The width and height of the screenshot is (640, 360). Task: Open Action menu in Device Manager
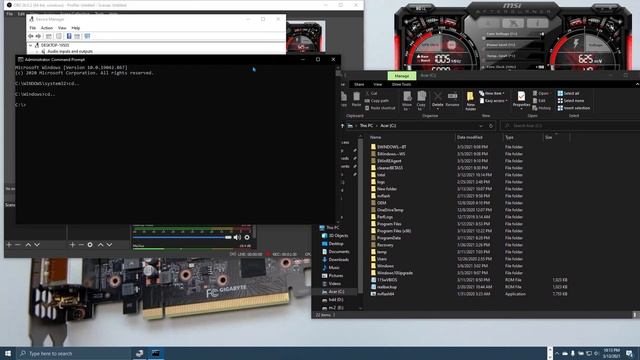coord(47,28)
